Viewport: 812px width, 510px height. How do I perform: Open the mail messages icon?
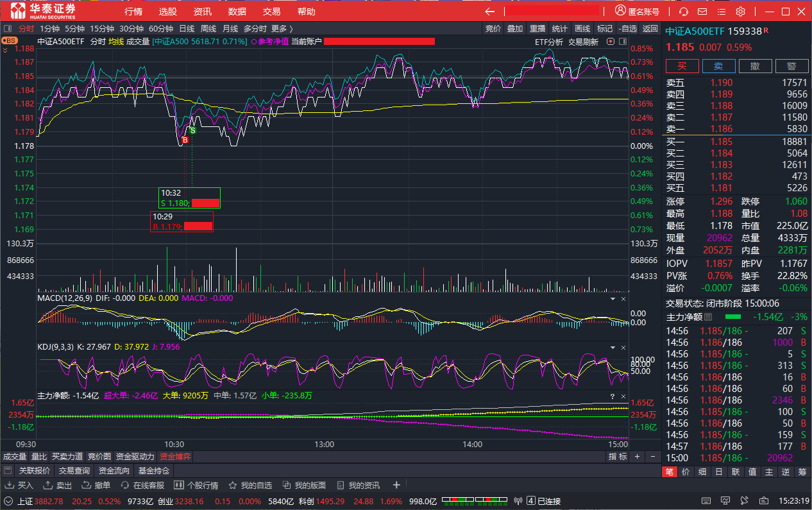pos(702,12)
